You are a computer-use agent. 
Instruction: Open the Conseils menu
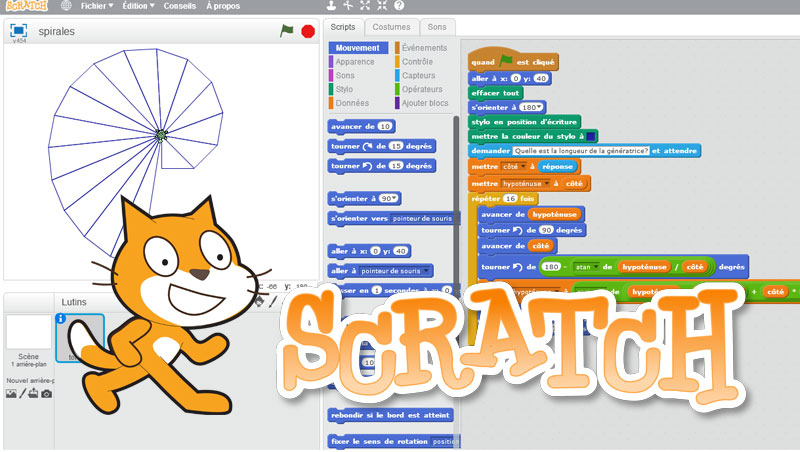coord(180,6)
